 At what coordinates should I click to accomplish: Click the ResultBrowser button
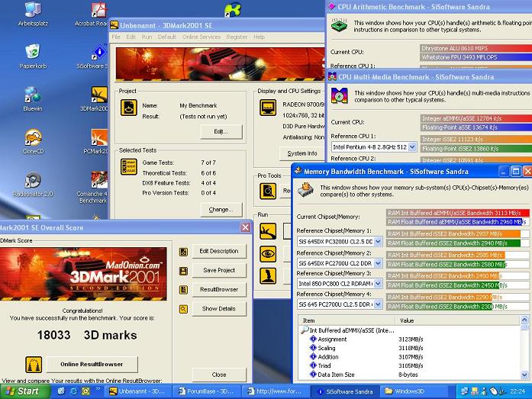click(219, 289)
